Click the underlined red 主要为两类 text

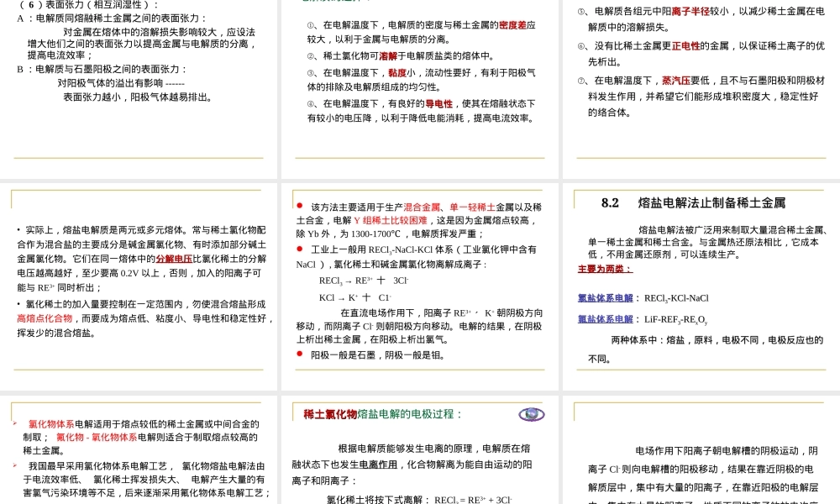605,269
